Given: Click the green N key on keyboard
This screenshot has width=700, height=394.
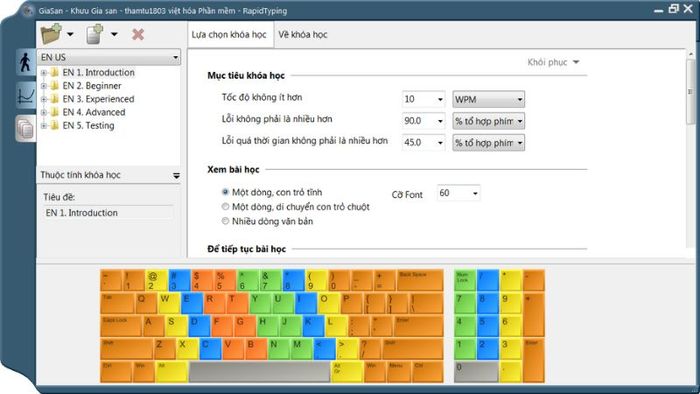Looking at the screenshot, I should [x=279, y=348].
